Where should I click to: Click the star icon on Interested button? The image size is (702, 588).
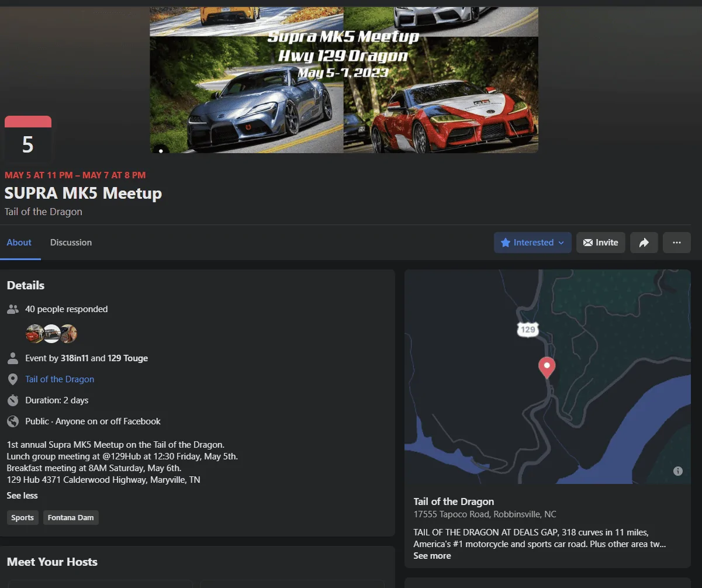coord(506,243)
